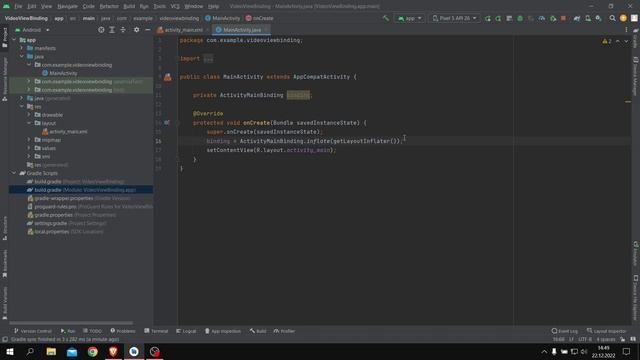640x360 pixels.
Task: Select build.gradle (Module) in Gradle Scripts
Action: click(x=81, y=190)
